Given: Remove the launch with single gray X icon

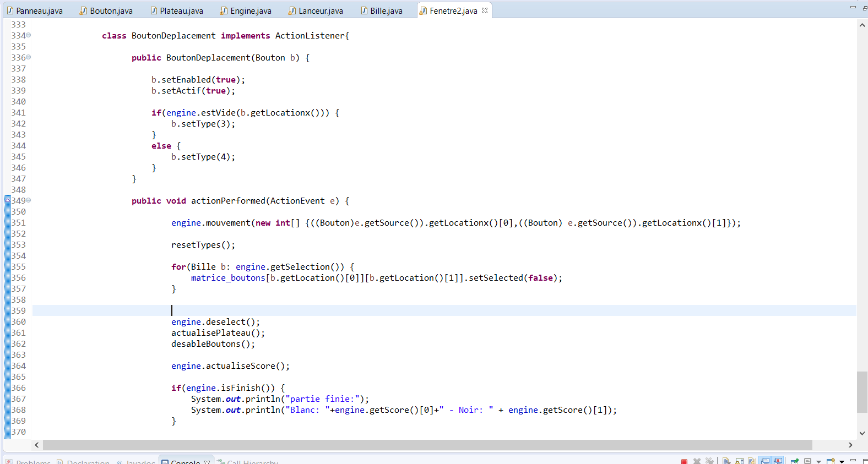Looking at the screenshot, I should pyautogui.click(x=697, y=461).
